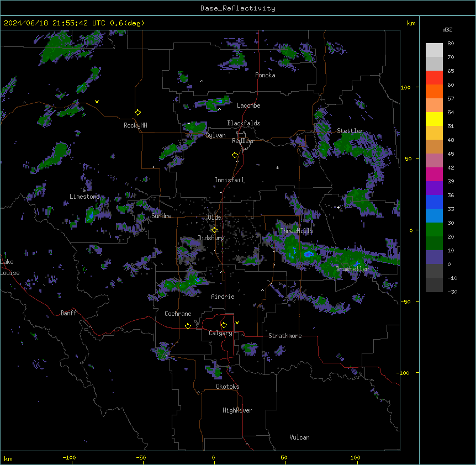Click the Vulcan label
The width and height of the screenshot is (476, 465).
pyautogui.click(x=299, y=437)
